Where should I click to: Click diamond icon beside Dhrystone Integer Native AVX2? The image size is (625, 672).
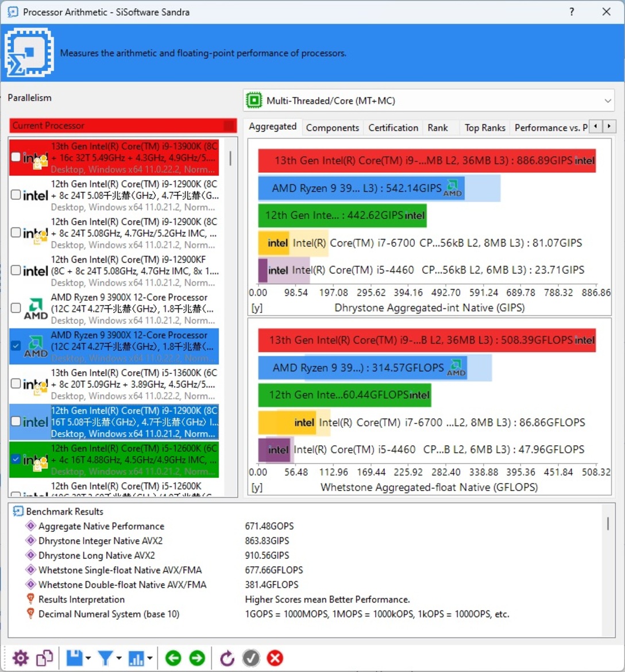click(x=30, y=540)
